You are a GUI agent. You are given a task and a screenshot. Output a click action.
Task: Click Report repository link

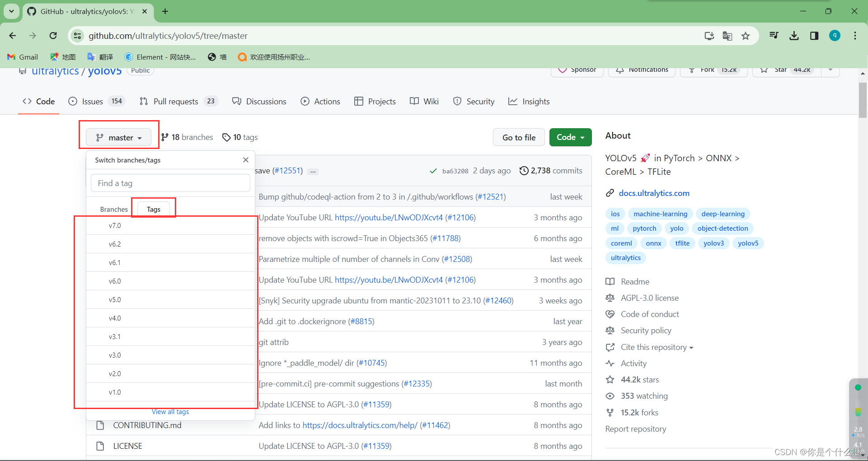point(636,429)
